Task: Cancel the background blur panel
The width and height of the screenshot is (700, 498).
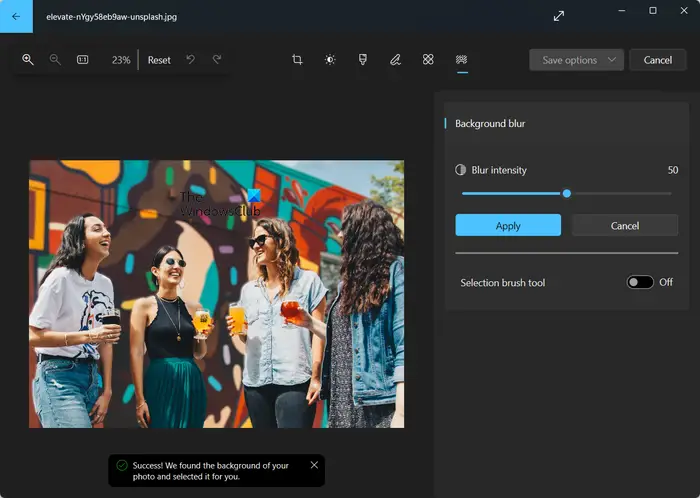Action: [x=625, y=225]
